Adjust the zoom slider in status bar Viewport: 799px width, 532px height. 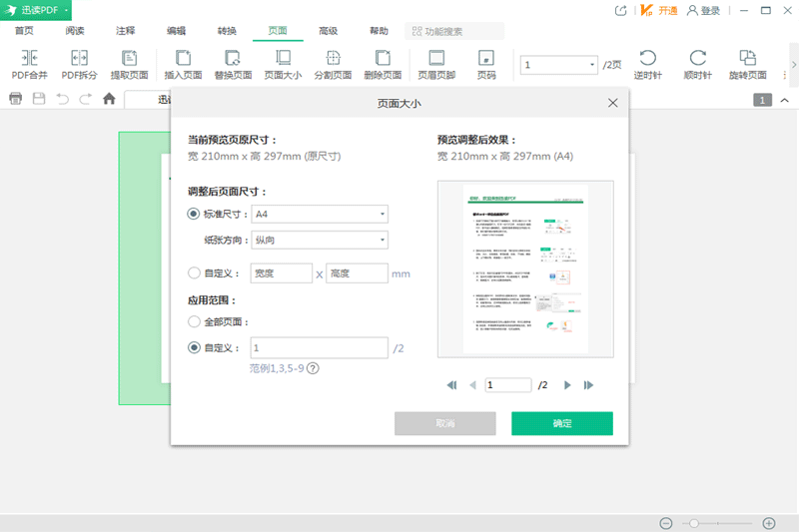coord(692,523)
